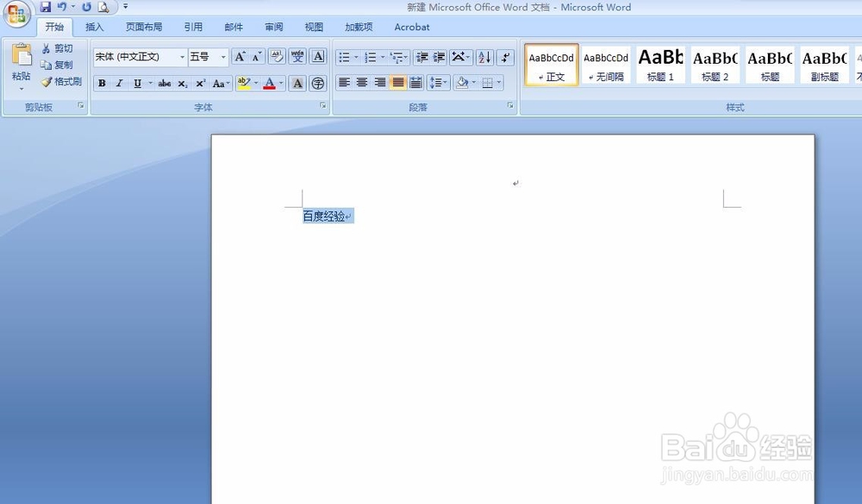Align the text left

click(344, 83)
